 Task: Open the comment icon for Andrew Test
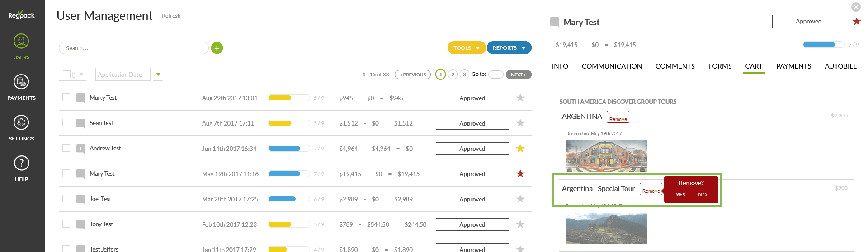pos(80,149)
